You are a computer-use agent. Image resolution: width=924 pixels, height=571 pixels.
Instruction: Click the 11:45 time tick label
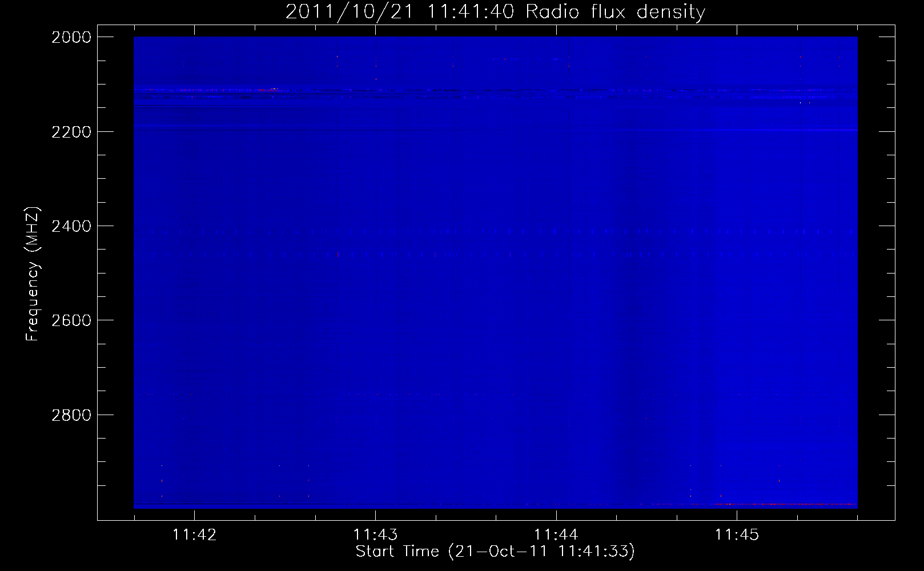coord(737,534)
